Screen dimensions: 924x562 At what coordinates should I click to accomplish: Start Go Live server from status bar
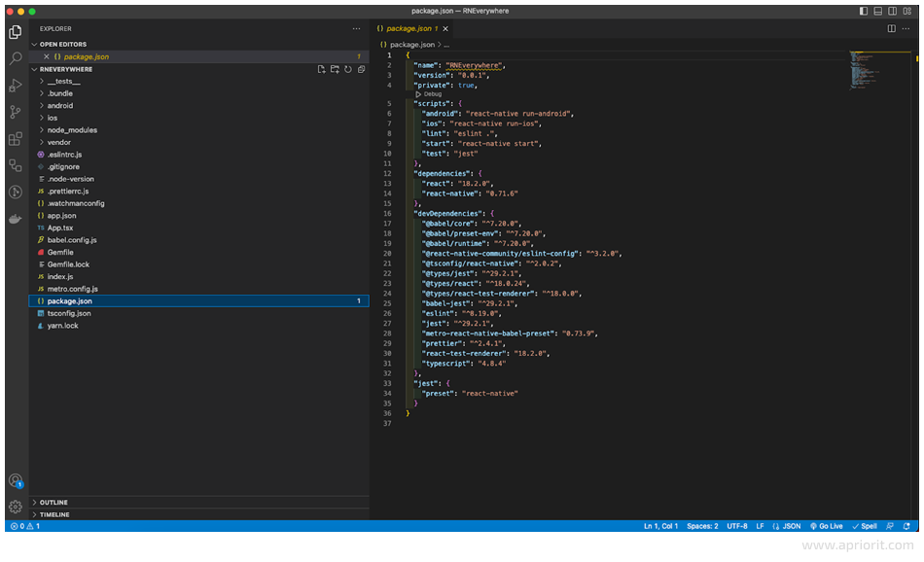coord(826,526)
